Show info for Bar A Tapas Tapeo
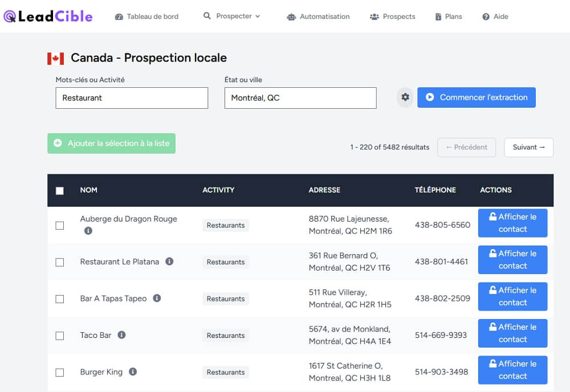 click(x=157, y=298)
